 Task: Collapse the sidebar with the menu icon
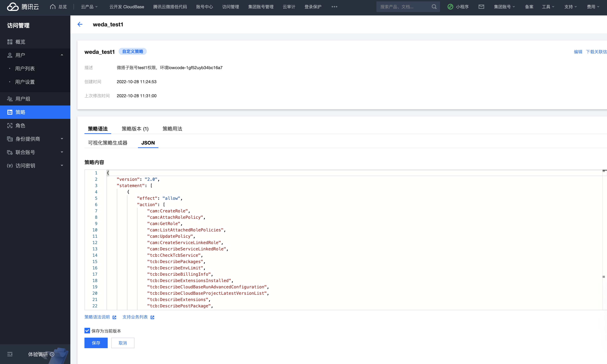(10, 354)
